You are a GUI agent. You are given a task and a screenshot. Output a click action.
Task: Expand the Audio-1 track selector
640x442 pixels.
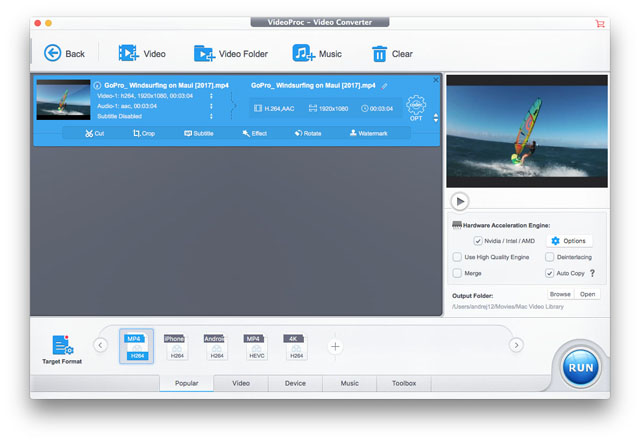(211, 106)
